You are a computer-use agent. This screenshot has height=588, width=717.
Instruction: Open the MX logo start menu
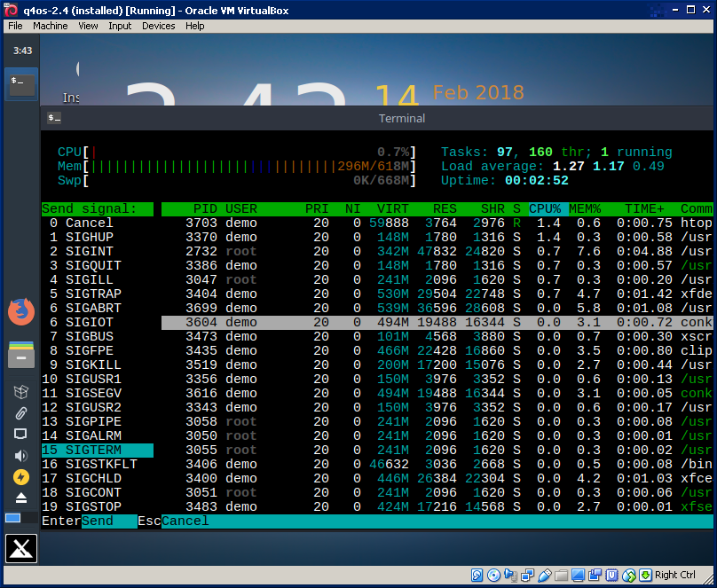(20, 550)
